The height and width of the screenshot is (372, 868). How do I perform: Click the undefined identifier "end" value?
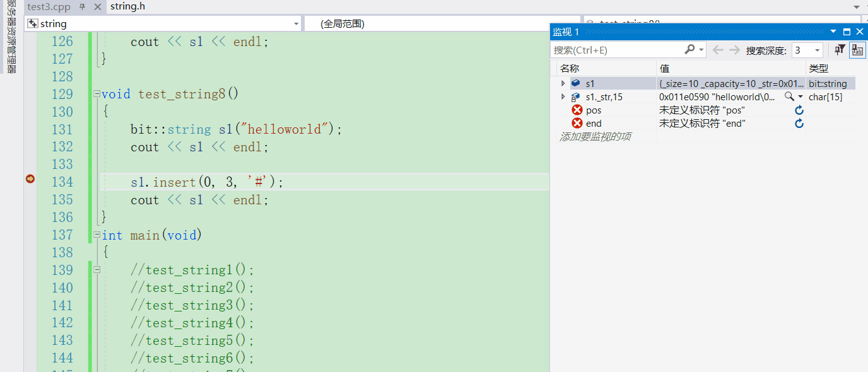click(x=702, y=124)
